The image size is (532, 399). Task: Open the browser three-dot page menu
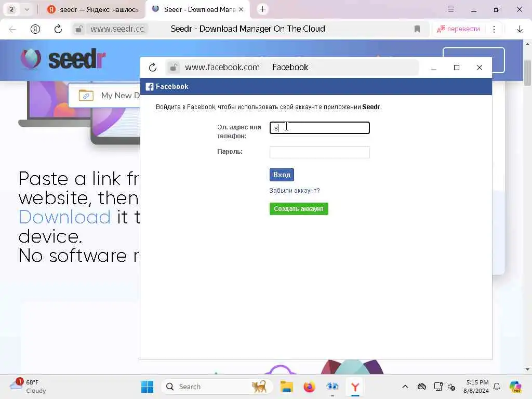pyautogui.click(x=494, y=29)
